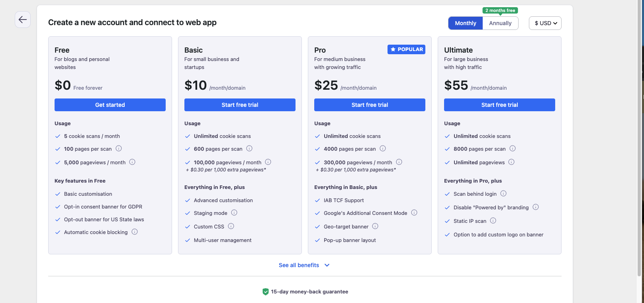Click Get started on the Free plan
644x303 pixels.
(x=110, y=105)
